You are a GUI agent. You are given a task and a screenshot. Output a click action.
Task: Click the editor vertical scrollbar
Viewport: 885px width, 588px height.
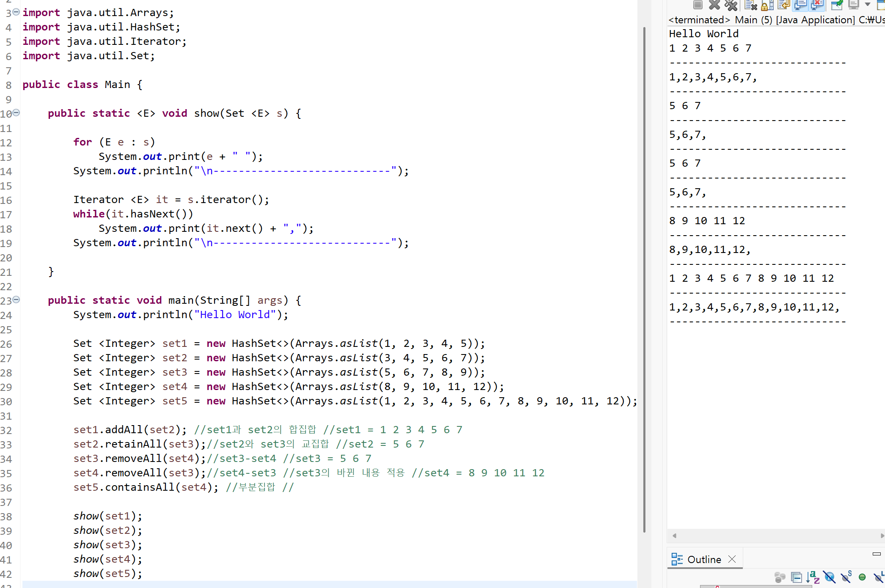pos(644,279)
